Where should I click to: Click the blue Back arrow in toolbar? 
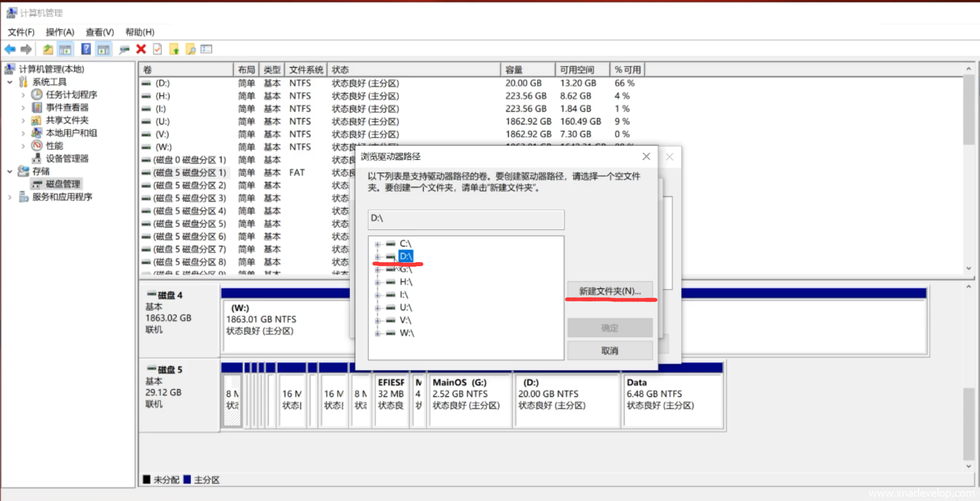[x=10, y=49]
